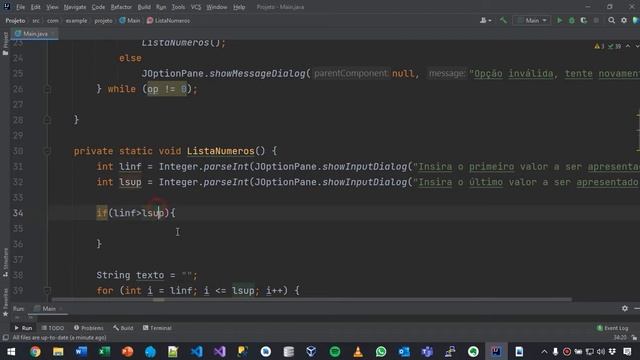640x360 pixels.
Task: Click the src breadcrumb
Action: coord(36,20)
